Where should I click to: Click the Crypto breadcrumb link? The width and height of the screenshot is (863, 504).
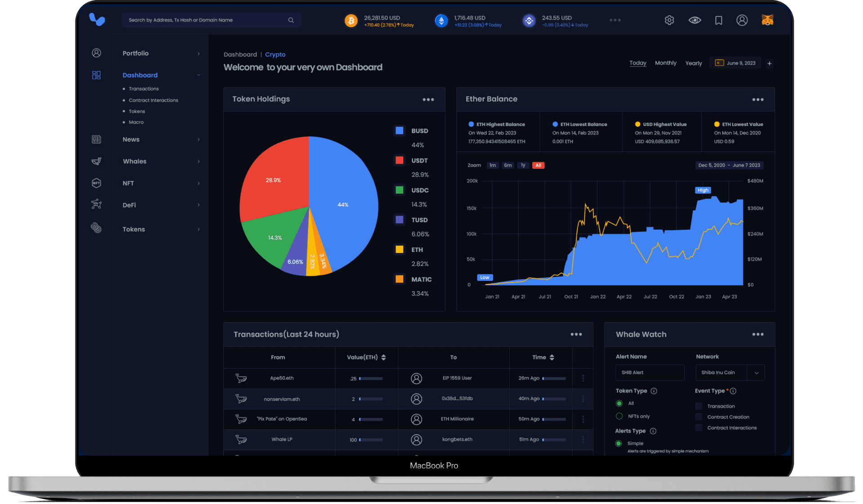275,54
